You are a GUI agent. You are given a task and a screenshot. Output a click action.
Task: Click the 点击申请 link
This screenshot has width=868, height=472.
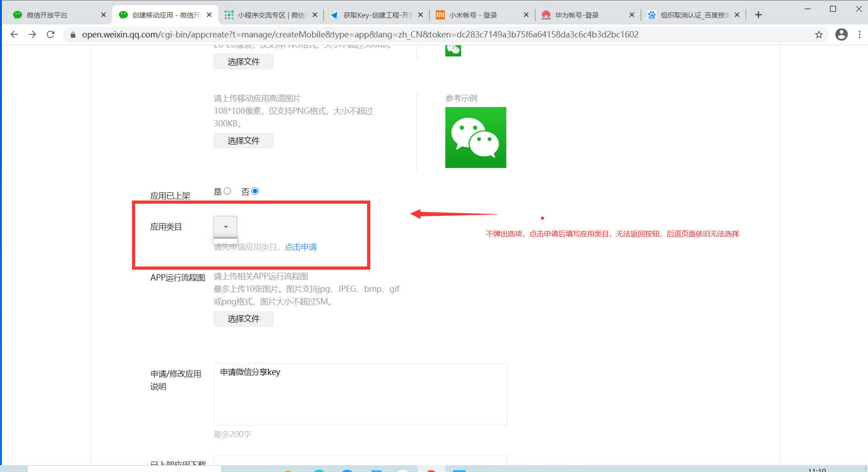click(301, 247)
